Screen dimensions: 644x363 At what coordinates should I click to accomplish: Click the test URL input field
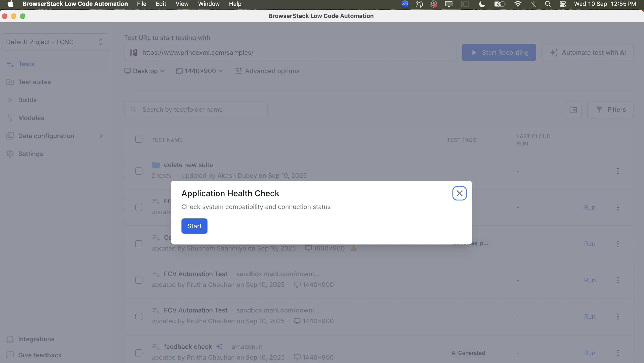tap(290, 53)
